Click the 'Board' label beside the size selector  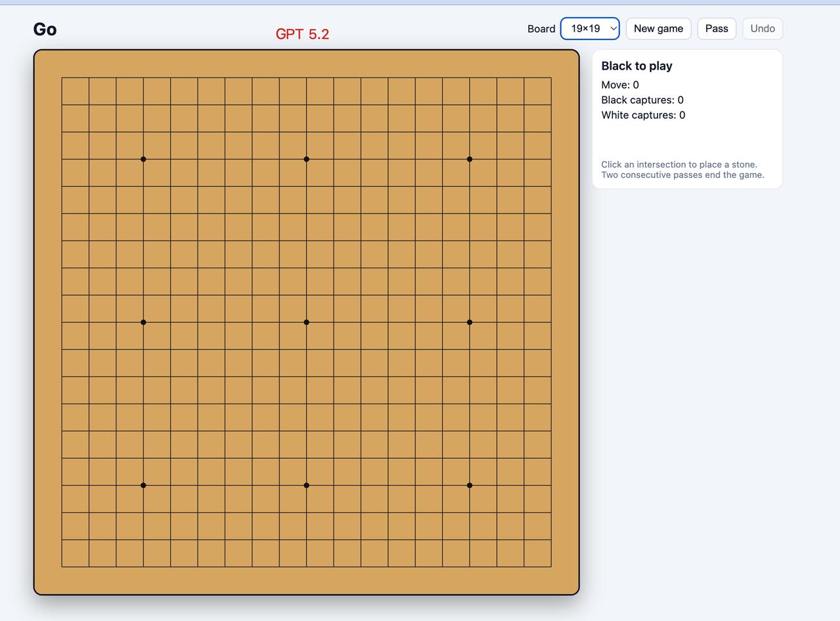click(541, 29)
